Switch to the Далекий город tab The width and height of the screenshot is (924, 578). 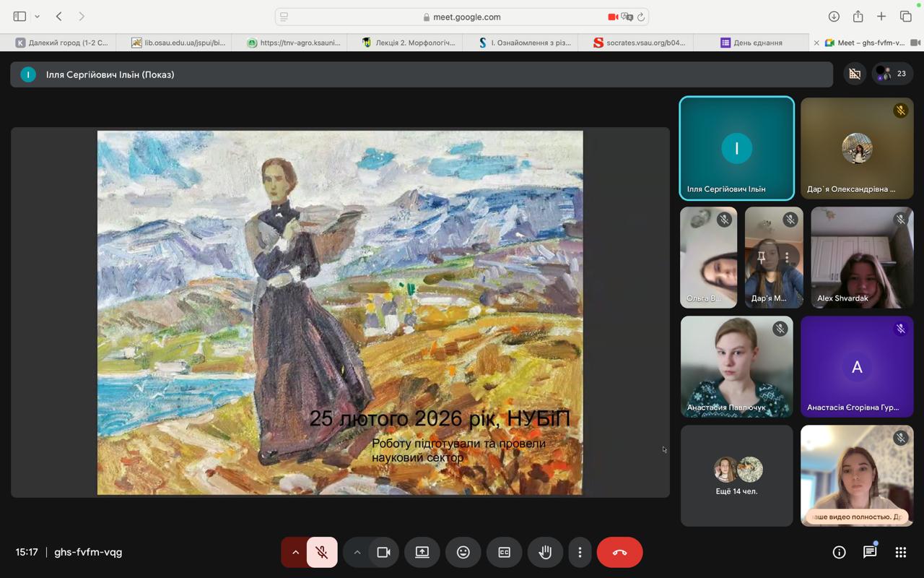[x=61, y=43]
